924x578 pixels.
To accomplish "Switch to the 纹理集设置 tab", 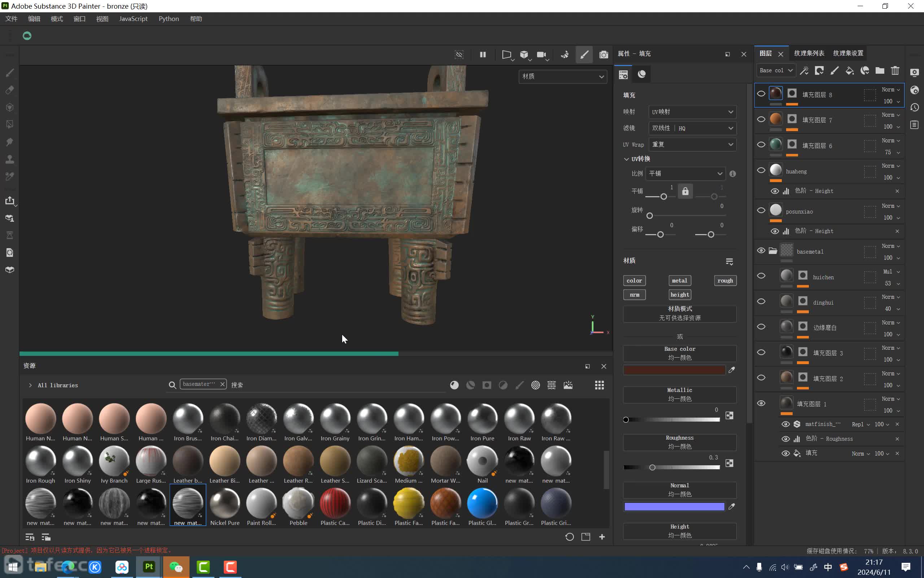I will point(848,53).
